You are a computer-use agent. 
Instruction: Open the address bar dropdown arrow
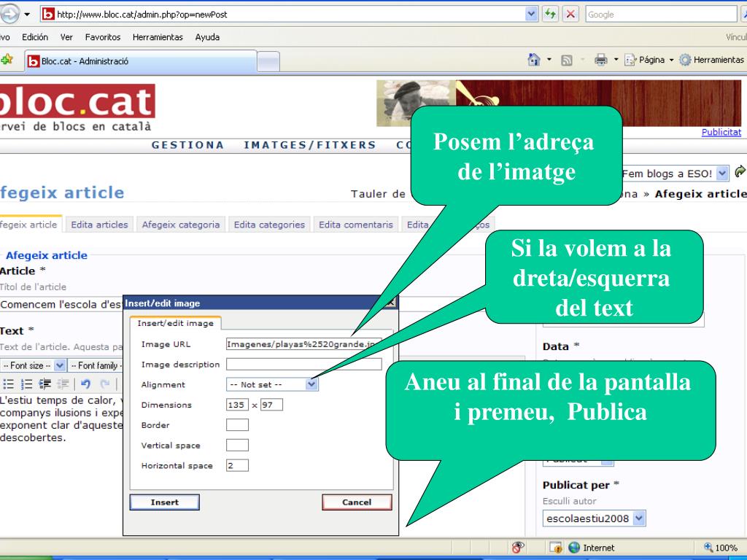(532, 15)
